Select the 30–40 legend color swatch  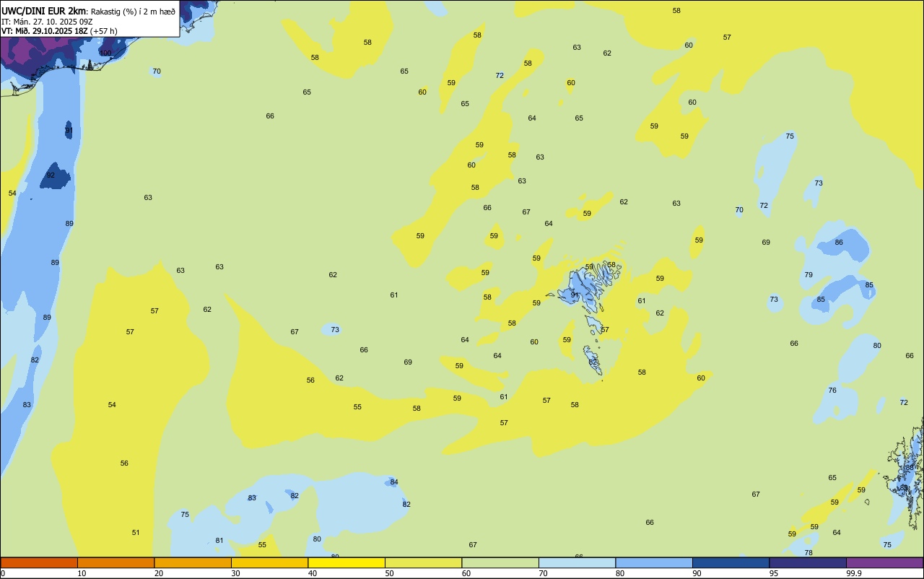coord(269,562)
